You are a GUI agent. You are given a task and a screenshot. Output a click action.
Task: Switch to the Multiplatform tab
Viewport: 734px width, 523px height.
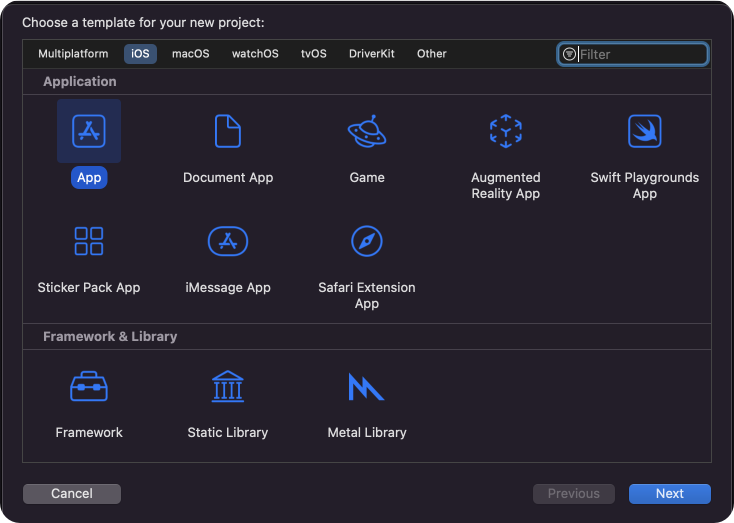73,54
